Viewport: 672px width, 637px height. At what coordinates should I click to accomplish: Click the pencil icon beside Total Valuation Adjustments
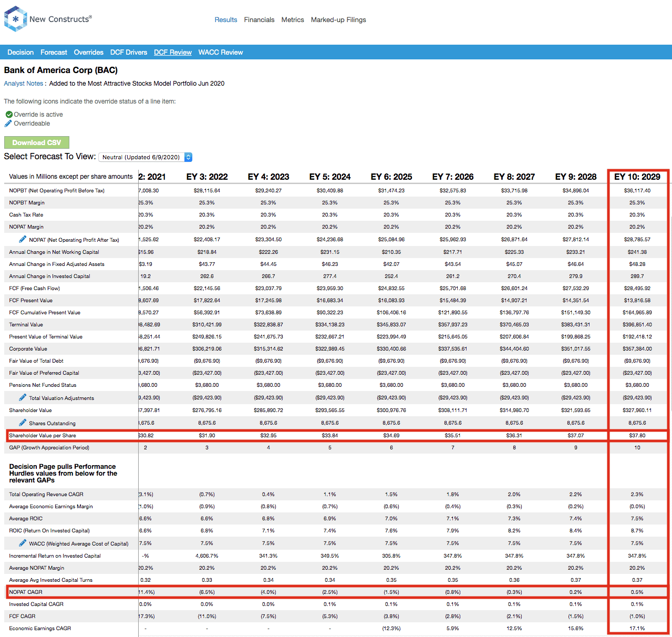point(23,397)
